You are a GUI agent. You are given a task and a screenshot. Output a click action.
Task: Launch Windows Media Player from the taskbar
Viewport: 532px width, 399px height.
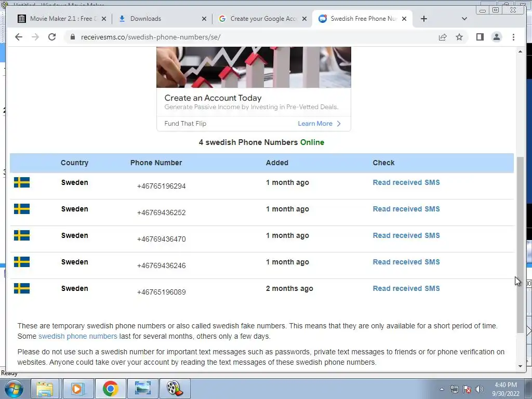pyautogui.click(x=77, y=389)
